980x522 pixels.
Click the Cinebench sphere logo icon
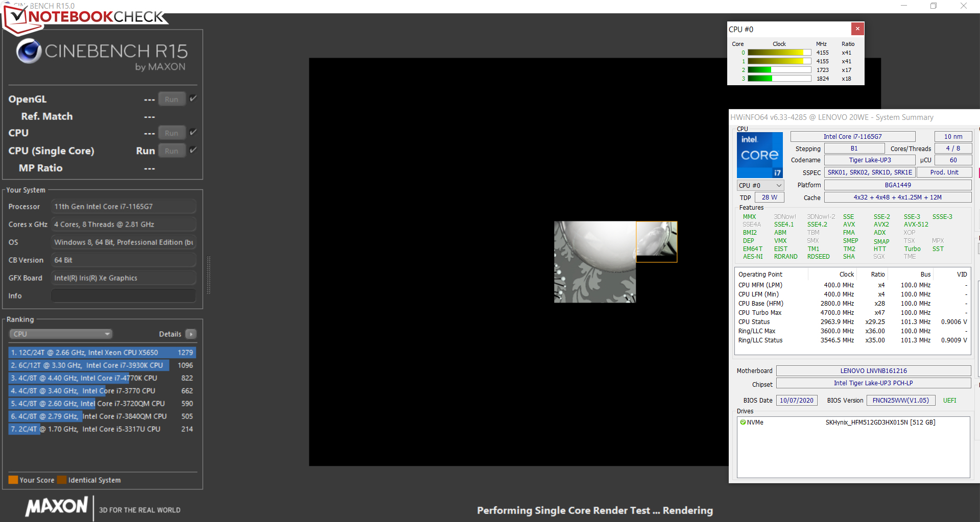point(29,51)
